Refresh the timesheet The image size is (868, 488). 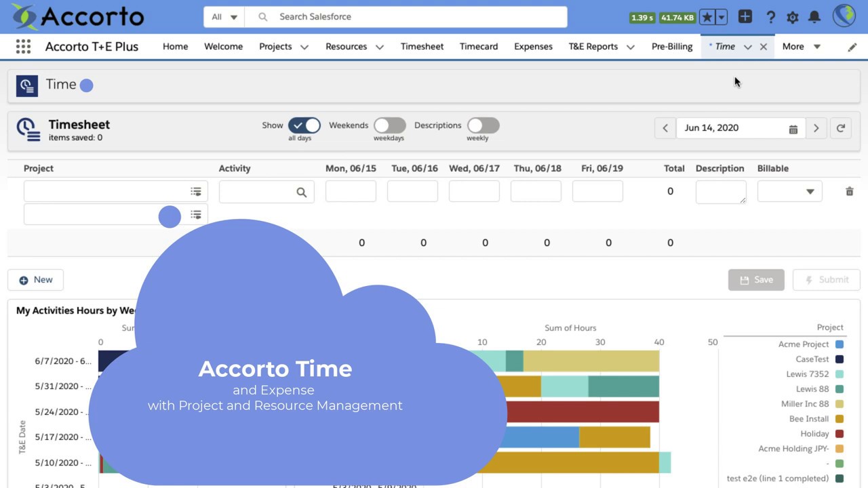[841, 128]
